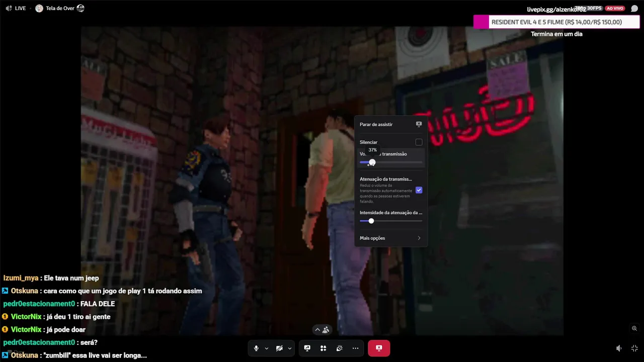Click yellow badge beside 'já deu 1 tiro'
The height and width of the screenshot is (362, 644).
(5, 317)
